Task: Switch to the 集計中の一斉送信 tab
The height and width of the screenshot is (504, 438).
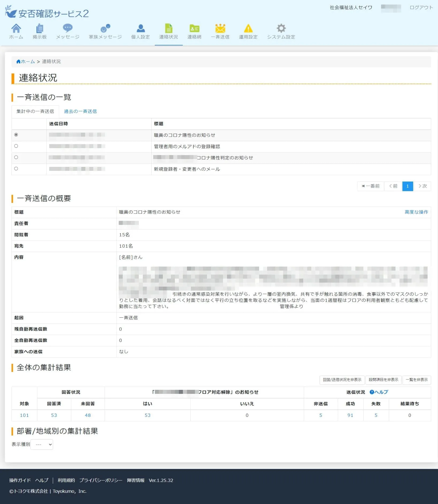Action: (36, 111)
